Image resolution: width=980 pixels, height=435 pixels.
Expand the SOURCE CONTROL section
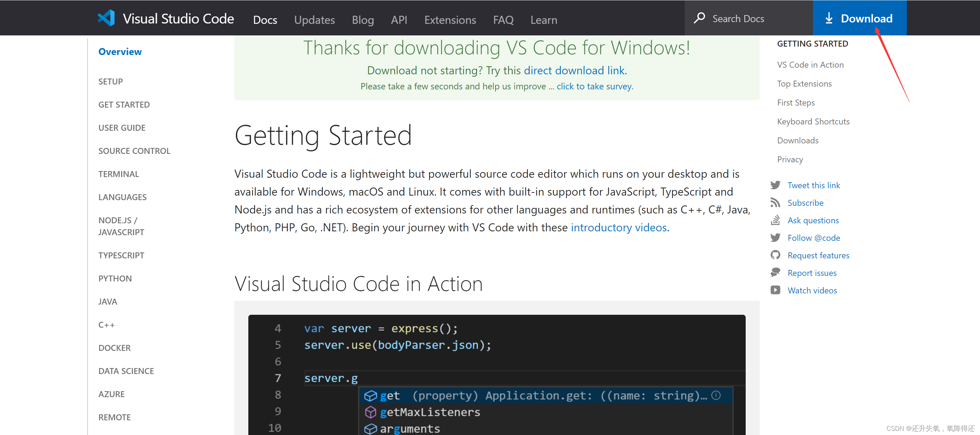pyautogui.click(x=134, y=151)
